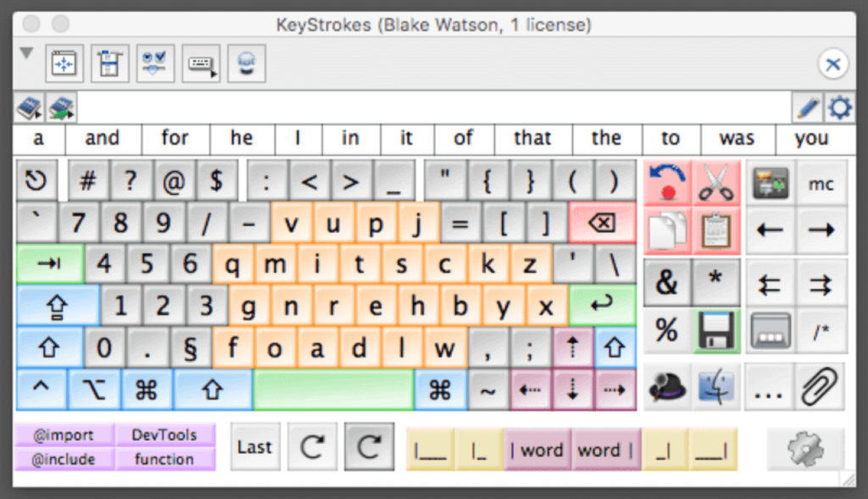Click the pink up arrow key

coord(572,348)
